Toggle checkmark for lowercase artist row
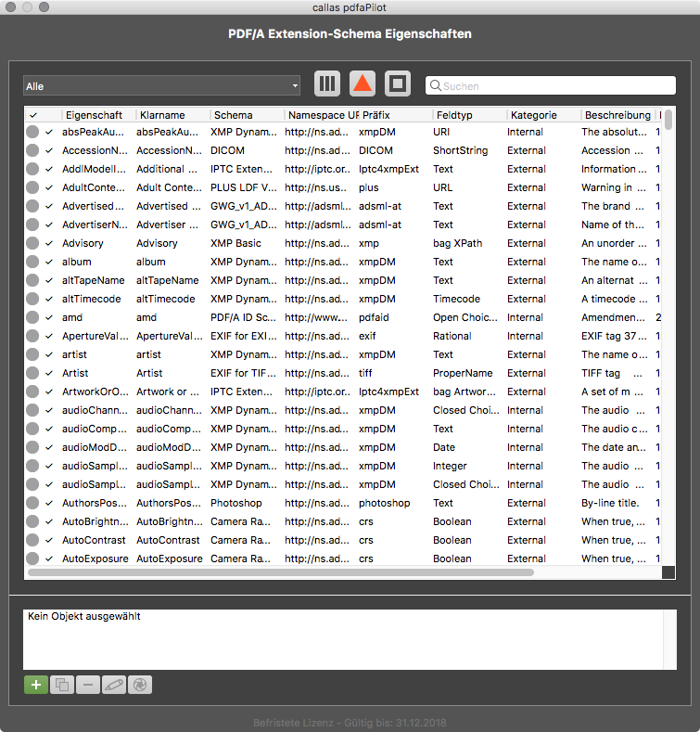This screenshot has width=700, height=732. coord(49,354)
